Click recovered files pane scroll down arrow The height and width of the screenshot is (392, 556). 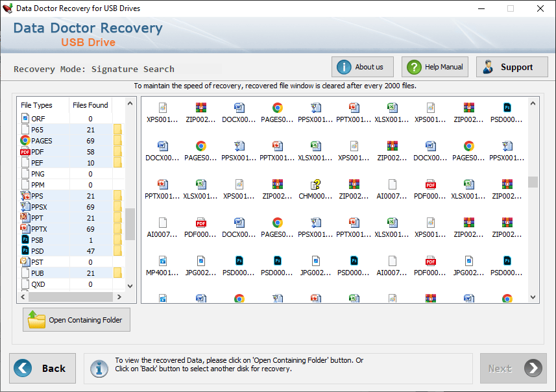pyautogui.click(x=533, y=297)
